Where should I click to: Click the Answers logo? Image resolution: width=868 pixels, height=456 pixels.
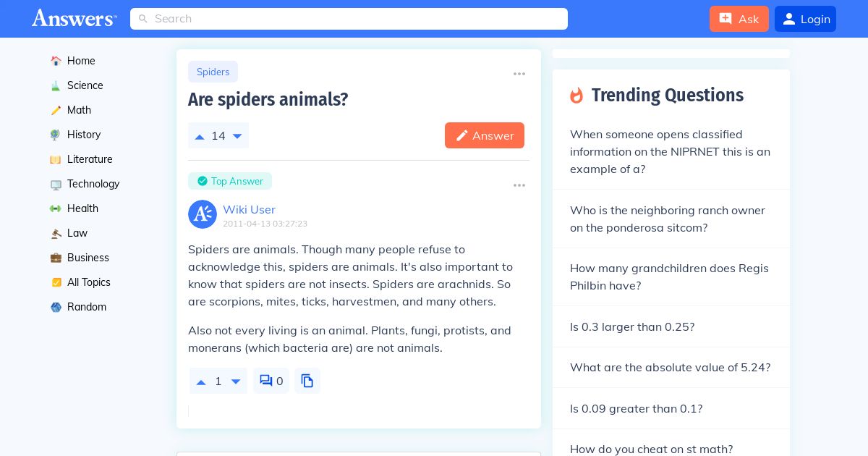point(74,18)
